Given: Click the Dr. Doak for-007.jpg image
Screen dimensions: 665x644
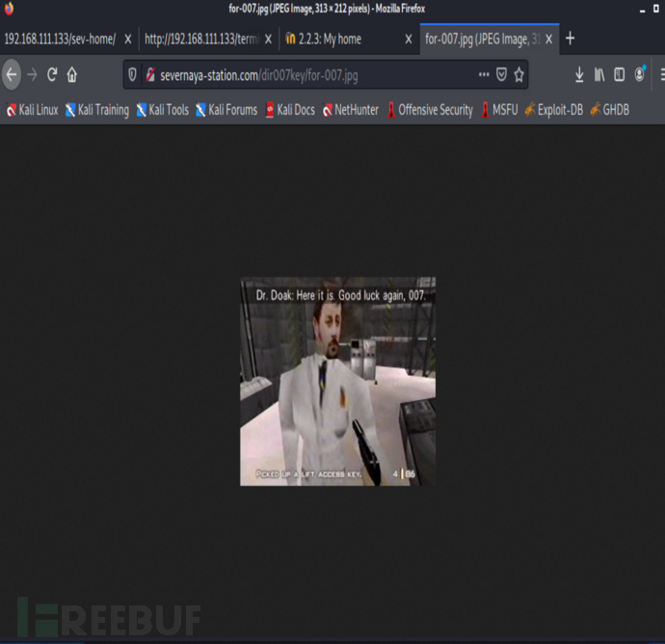Looking at the screenshot, I should tap(337, 382).
